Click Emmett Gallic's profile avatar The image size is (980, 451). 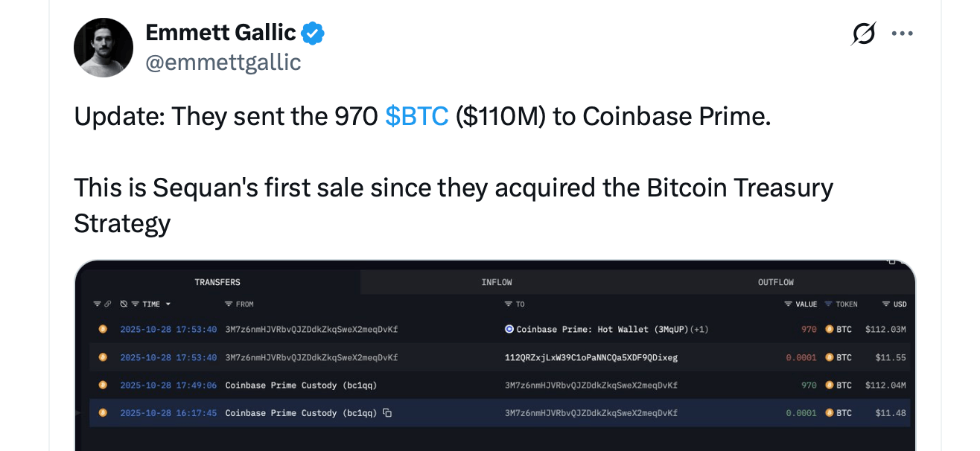[104, 48]
